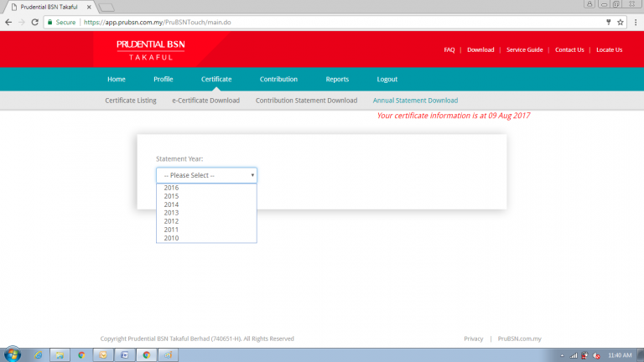Click the Prudential BSN Takaful logo
The image size is (644, 362).
tap(151, 49)
